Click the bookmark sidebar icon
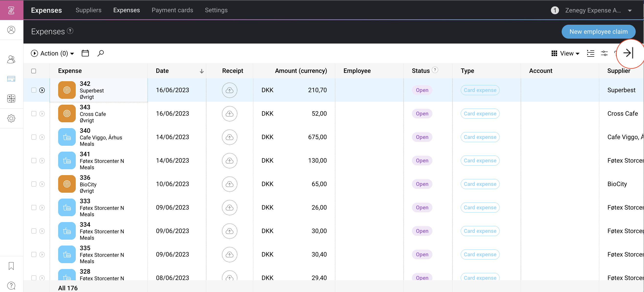The image size is (644, 292). [11, 266]
